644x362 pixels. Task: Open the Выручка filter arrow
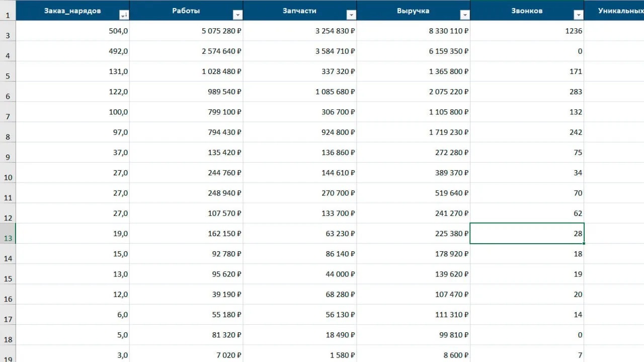465,15
